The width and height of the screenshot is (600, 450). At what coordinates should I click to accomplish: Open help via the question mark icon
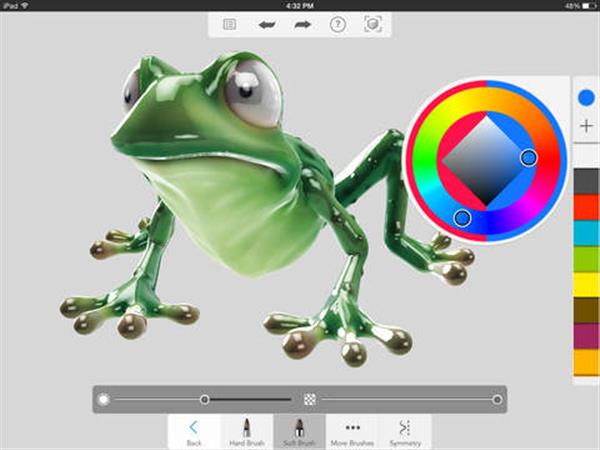[x=338, y=24]
